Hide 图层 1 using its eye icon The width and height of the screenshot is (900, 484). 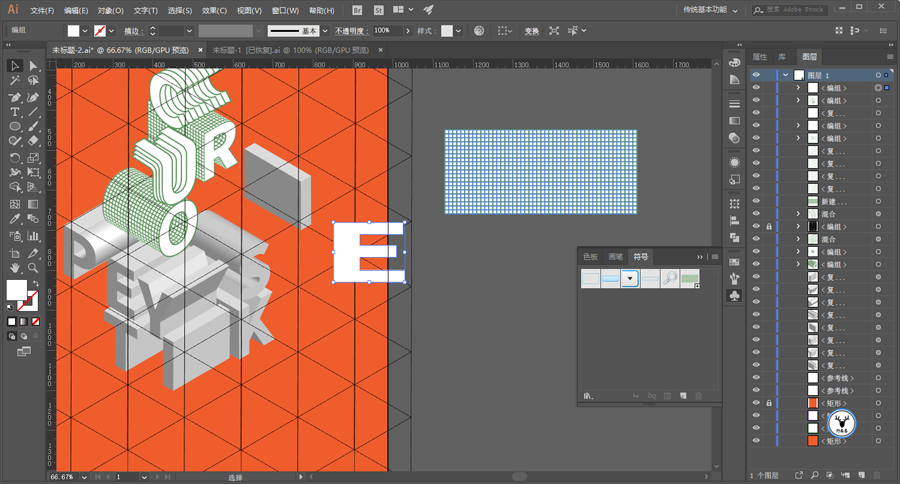coord(757,75)
